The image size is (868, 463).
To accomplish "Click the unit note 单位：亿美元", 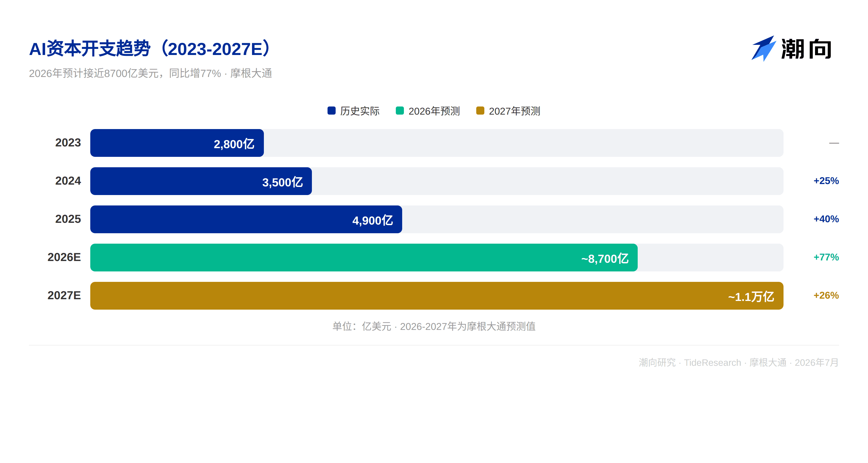I will click(434, 326).
